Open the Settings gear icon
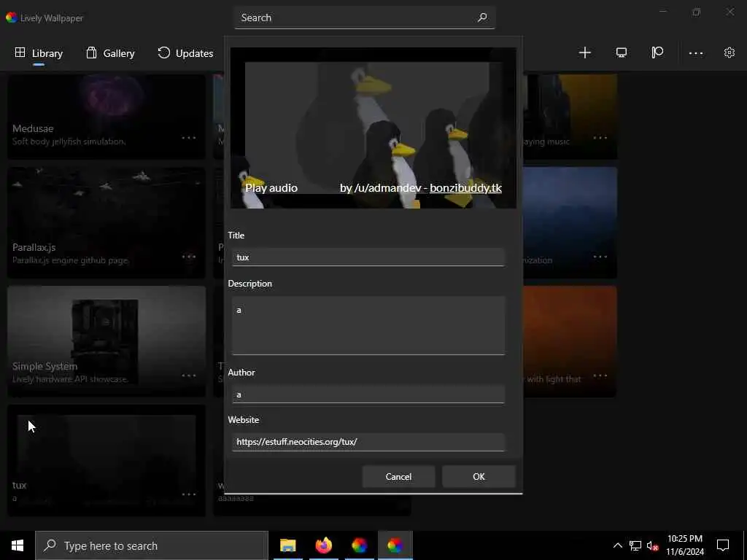 [729, 52]
